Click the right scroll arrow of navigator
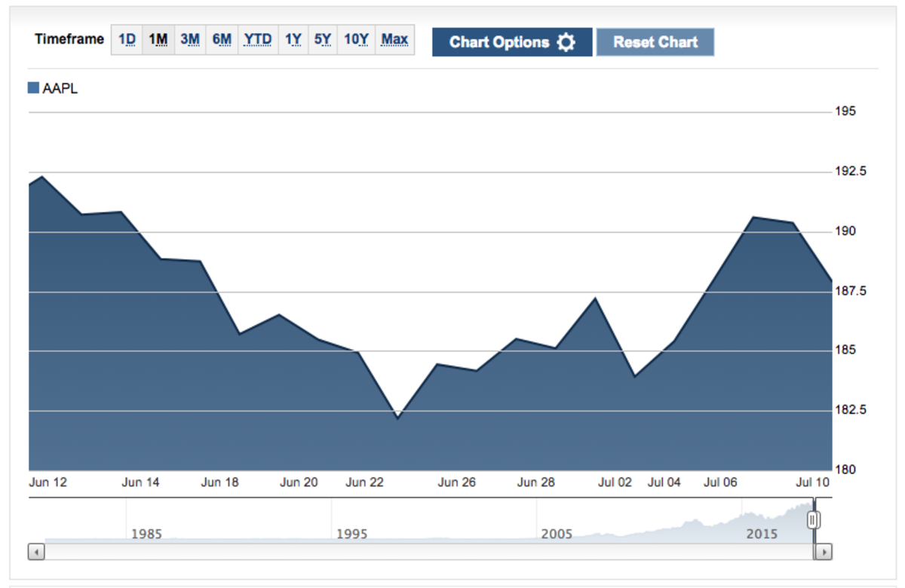Screen dimensions: 905x588 click(x=824, y=552)
